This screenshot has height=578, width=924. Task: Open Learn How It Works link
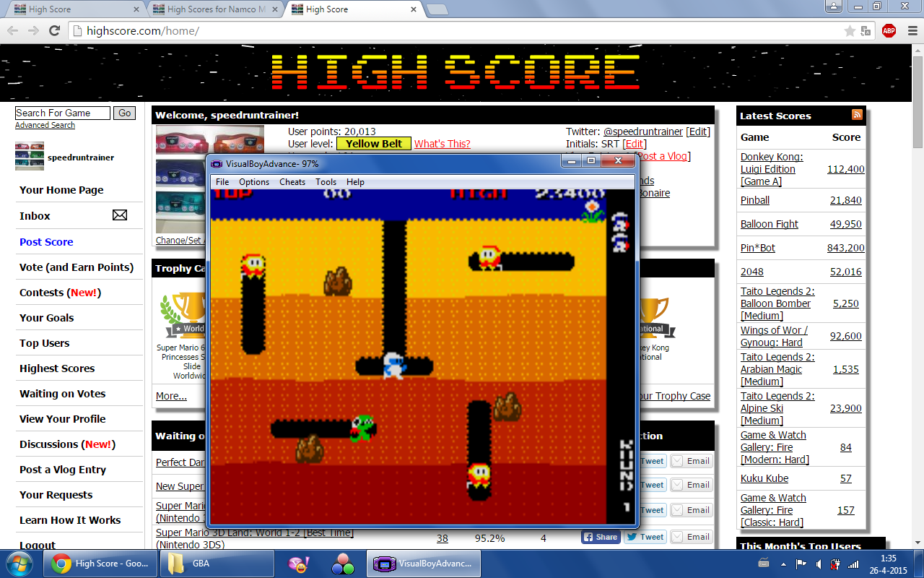click(70, 520)
